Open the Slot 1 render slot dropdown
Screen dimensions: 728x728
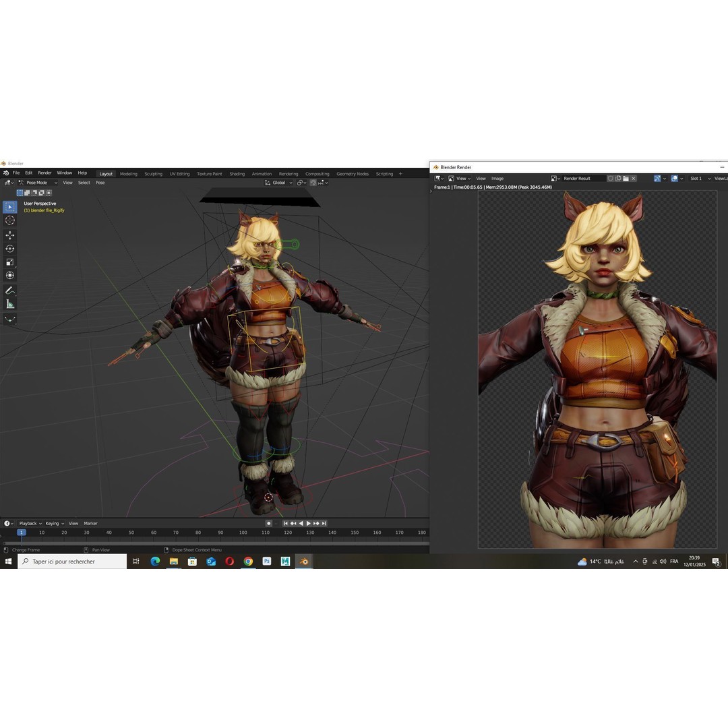[x=700, y=178]
